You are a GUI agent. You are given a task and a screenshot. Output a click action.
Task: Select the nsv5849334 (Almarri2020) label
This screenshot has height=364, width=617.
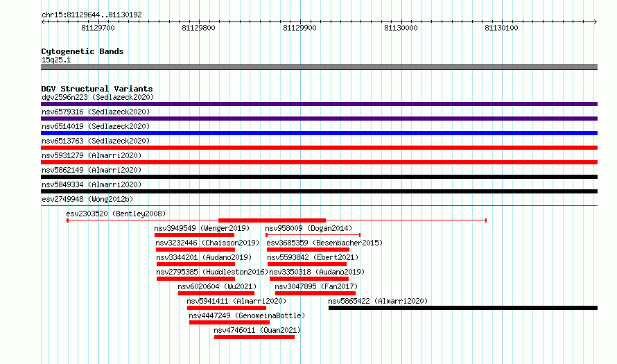(92, 184)
